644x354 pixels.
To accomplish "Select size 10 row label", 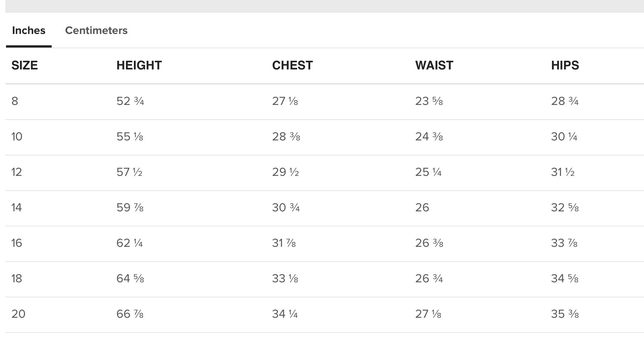I will pyautogui.click(x=17, y=137).
